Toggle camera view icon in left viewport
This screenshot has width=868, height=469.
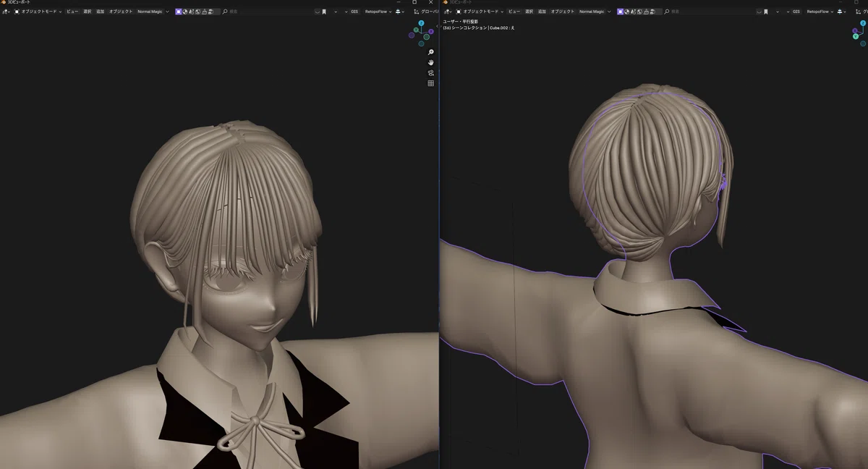tap(431, 73)
